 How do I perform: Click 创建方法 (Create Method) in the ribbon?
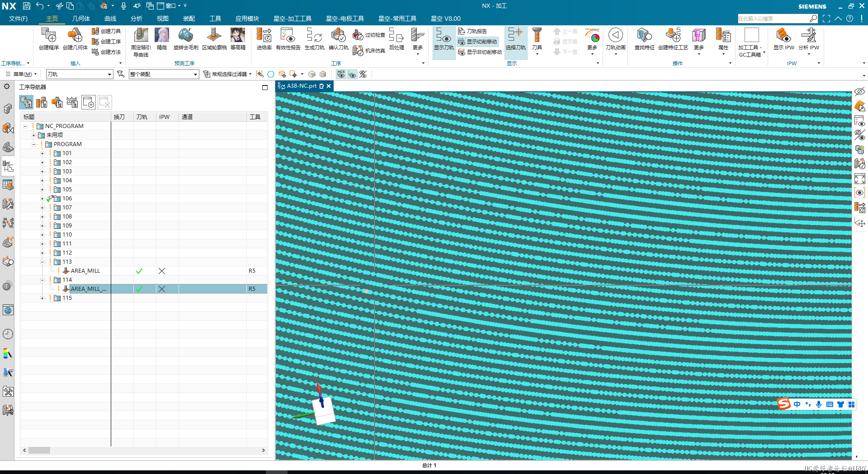click(x=106, y=52)
